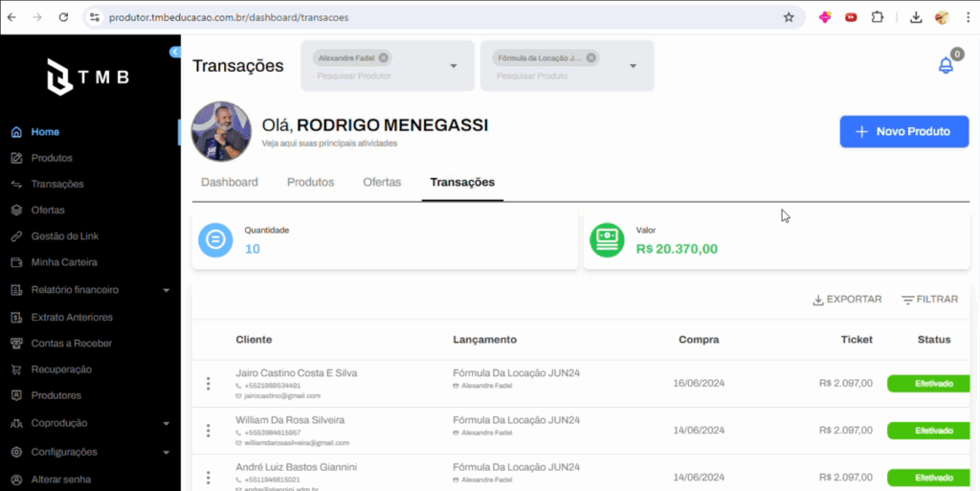The height and width of the screenshot is (491, 980).
Task: Click the TMB logo
Action: [x=88, y=78]
